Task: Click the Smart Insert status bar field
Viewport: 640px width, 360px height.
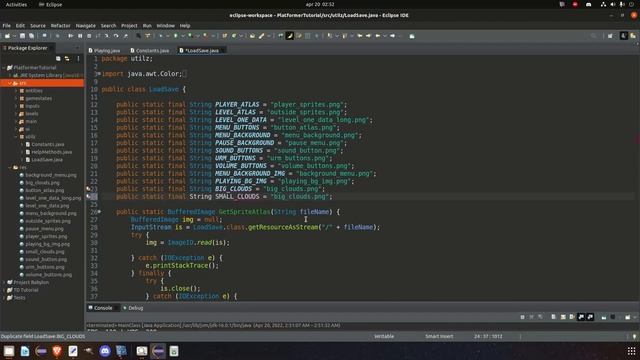Action: click(x=439, y=336)
